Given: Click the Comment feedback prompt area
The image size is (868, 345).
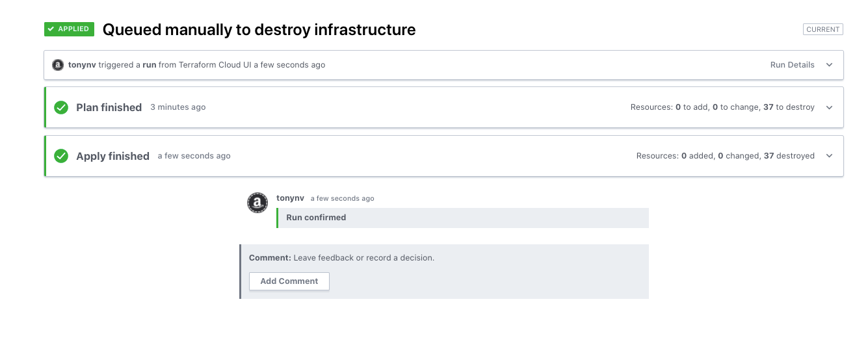Looking at the screenshot, I should [x=444, y=272].
